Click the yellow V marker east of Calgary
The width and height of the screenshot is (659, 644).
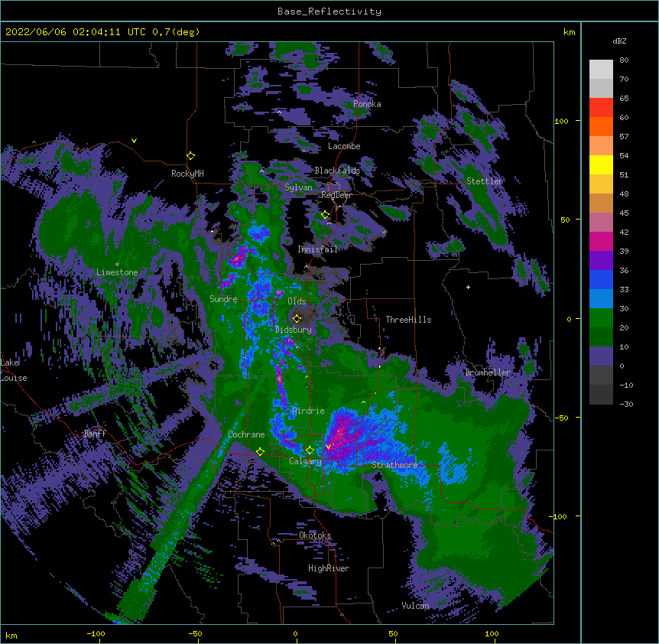click(x=328, y=447)
